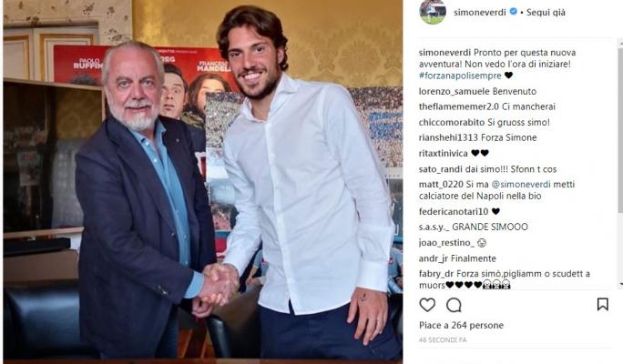Show who liked: 'Piace a 264 persone'

click(x=461, y=325)
